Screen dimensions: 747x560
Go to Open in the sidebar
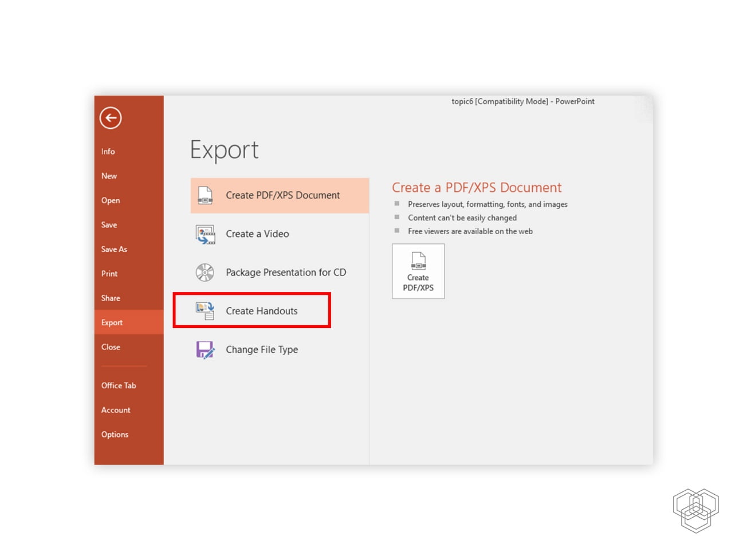111,200
